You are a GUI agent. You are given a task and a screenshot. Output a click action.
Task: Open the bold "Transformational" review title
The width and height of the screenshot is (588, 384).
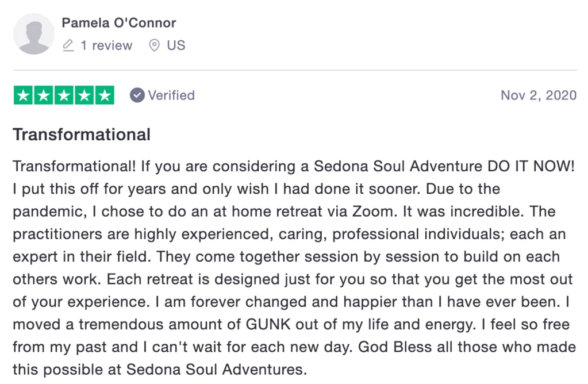pyautogui.click(x=82, y=135)
